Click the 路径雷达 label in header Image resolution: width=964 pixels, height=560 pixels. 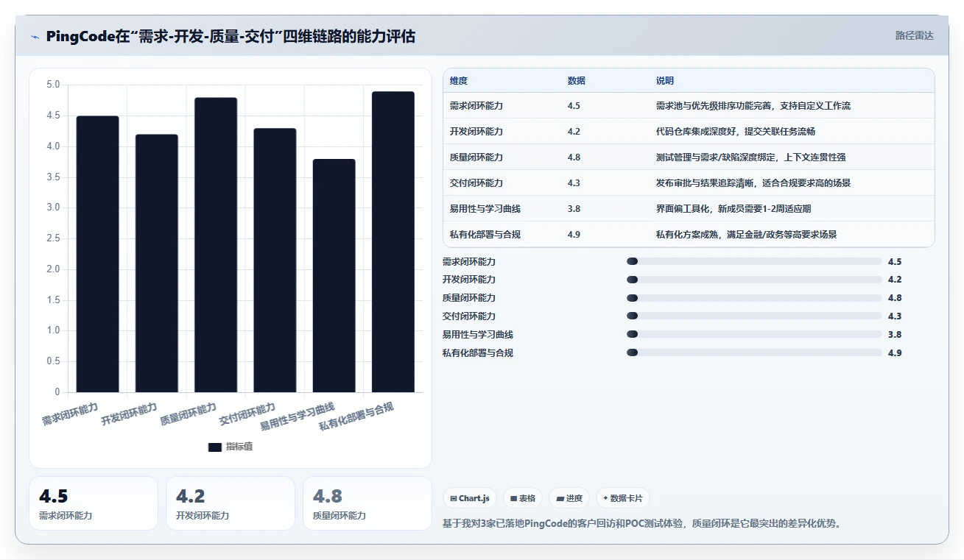914,35
